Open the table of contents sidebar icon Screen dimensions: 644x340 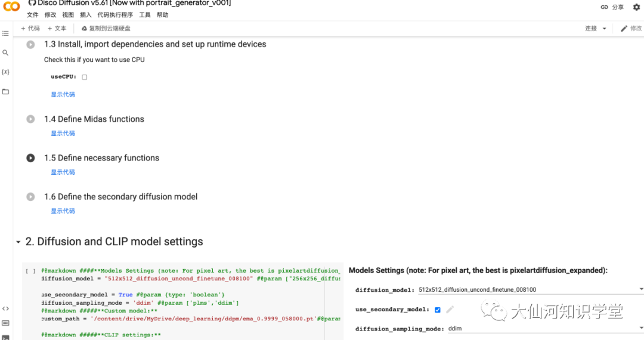[5, 33]
